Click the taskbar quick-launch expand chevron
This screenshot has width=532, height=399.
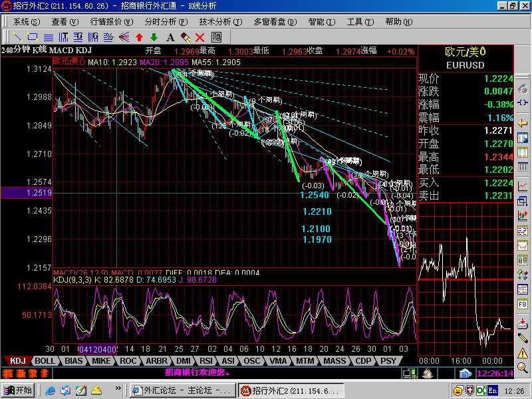(118, 388)
